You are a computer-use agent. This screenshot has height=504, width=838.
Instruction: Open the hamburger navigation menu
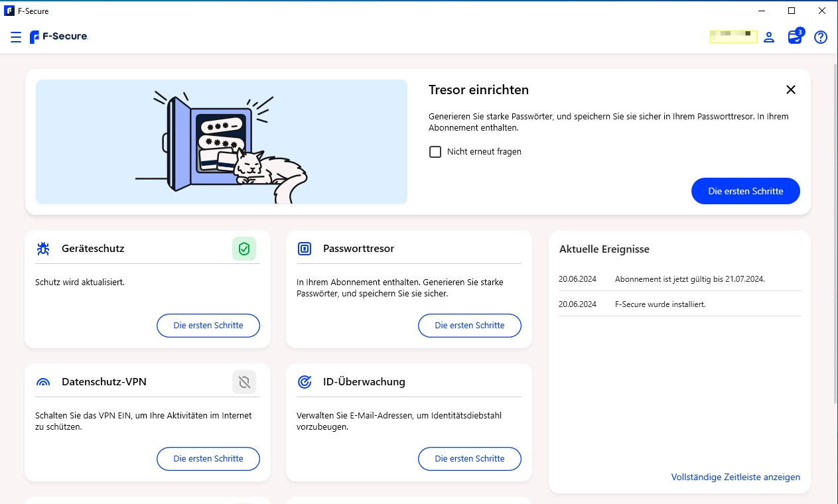(x=16, y=37)
